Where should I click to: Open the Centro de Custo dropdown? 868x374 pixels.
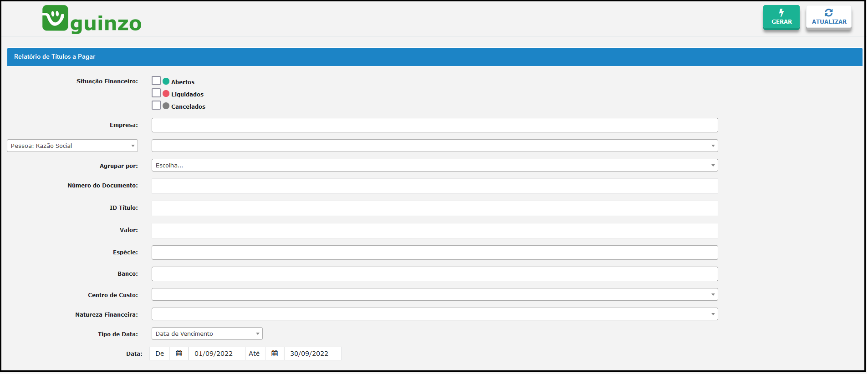434,294
